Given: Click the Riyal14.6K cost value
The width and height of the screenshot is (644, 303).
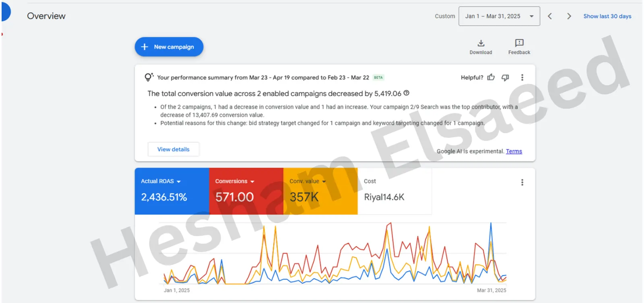Looking at the screenshot, I should 384,197.
